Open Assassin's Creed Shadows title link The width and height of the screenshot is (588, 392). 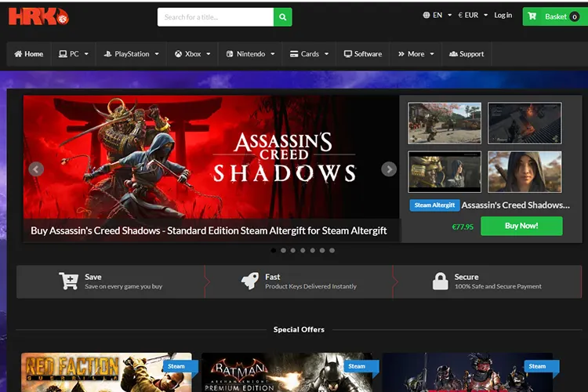(516, 205)
